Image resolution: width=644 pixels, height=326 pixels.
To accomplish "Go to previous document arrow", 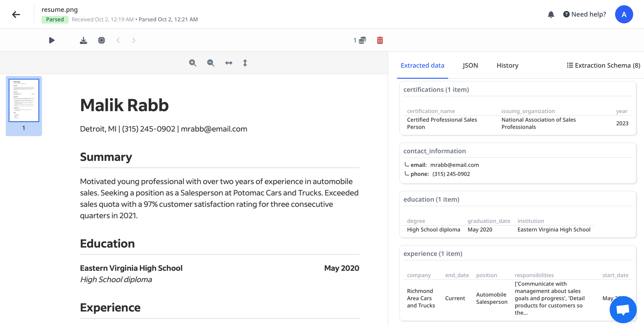I will pyautogui.click(x=118, y=40).
